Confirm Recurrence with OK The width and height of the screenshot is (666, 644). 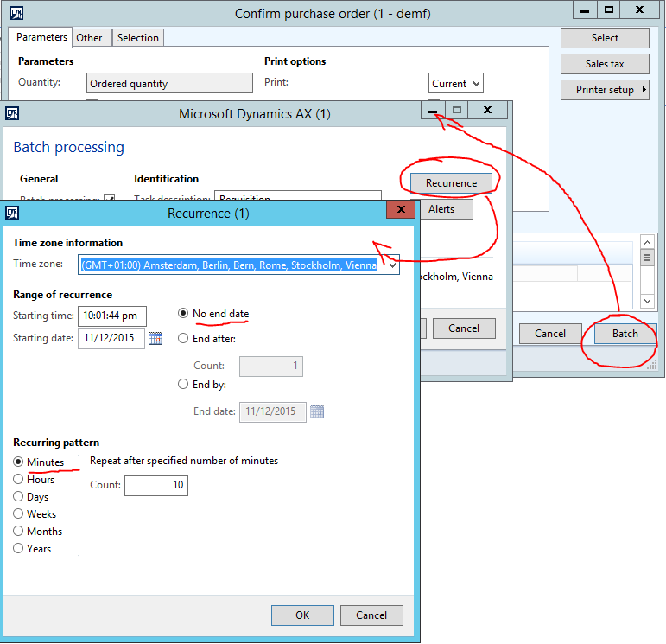tap(302, 615)
